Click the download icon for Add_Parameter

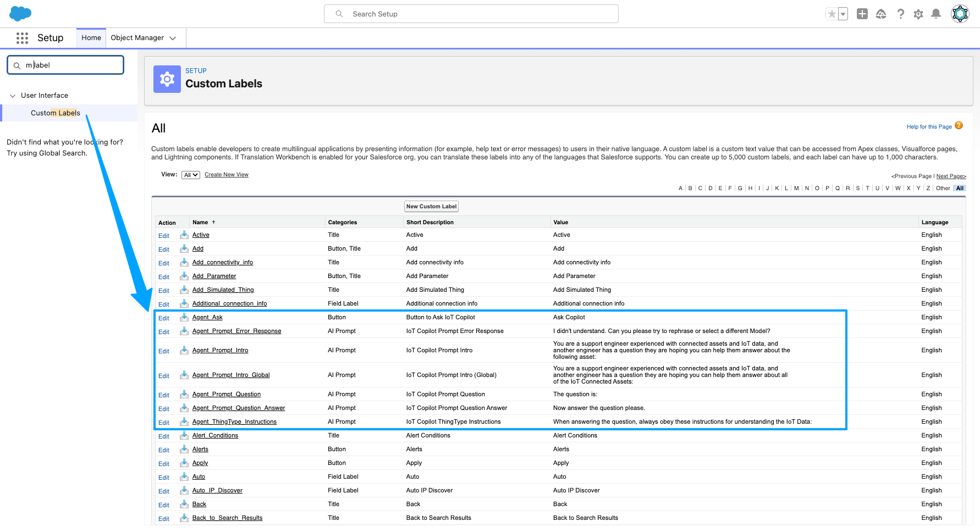tap(184, 276)
